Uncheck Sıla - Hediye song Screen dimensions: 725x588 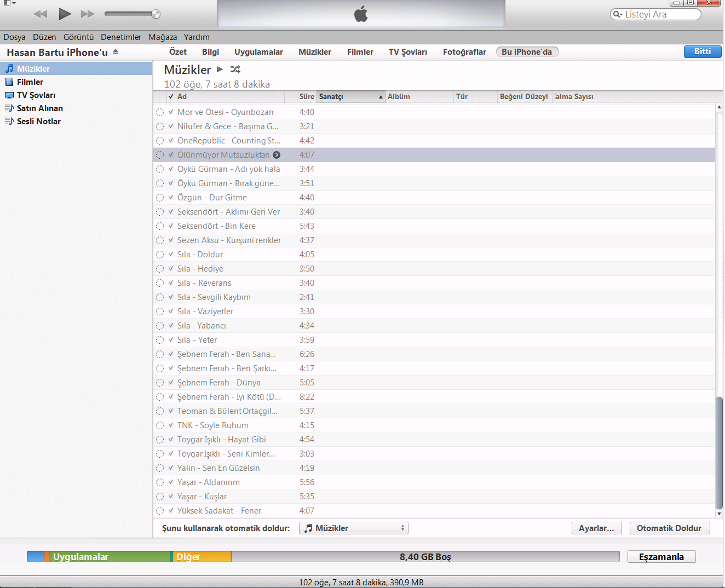(171, 269)
